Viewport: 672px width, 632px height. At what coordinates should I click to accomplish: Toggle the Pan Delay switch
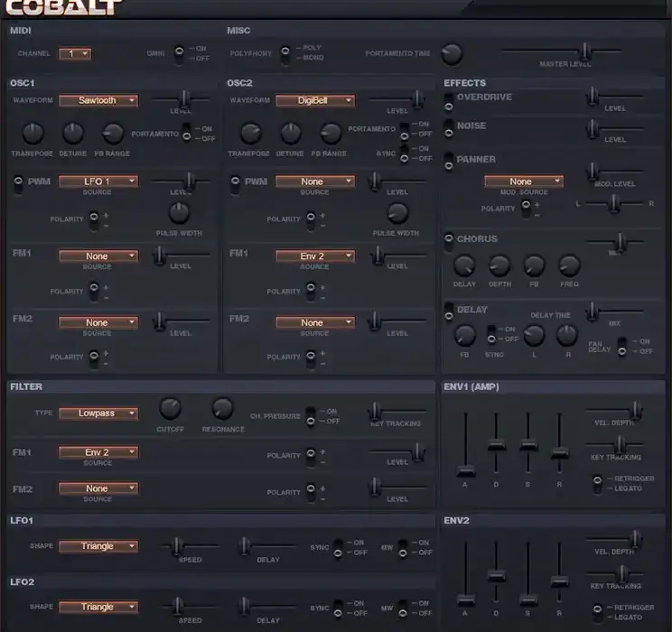pos(621,347)
